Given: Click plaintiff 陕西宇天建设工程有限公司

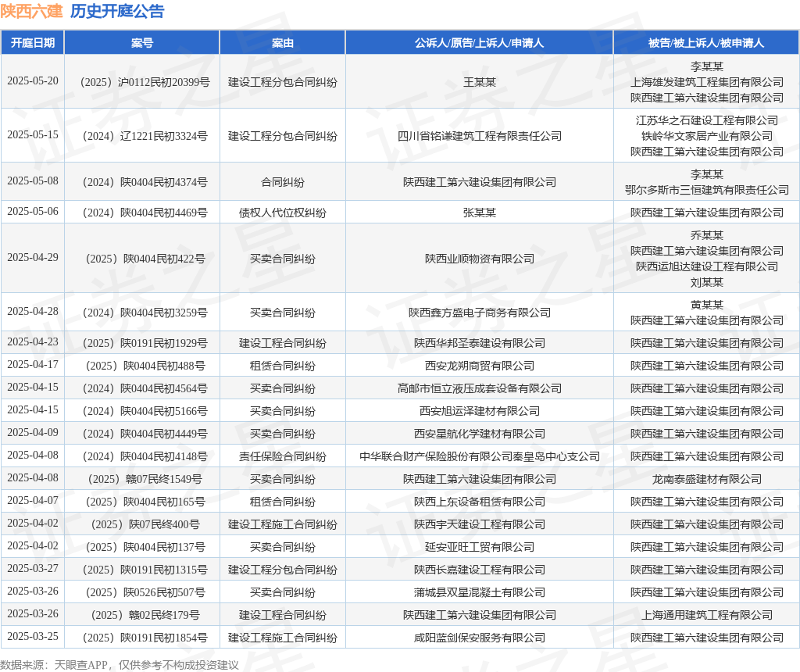Looking at the screenshot, I should (x=480, y=524).
